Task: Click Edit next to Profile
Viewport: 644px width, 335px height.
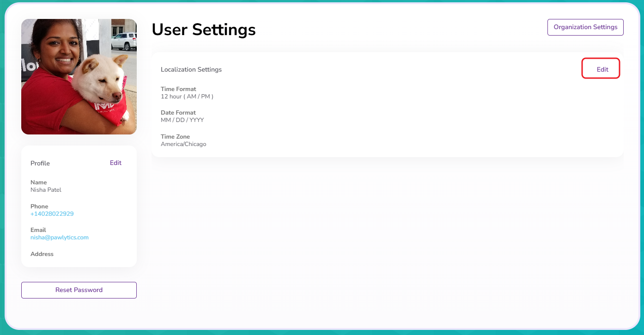Action: click(x=115, y=163)
